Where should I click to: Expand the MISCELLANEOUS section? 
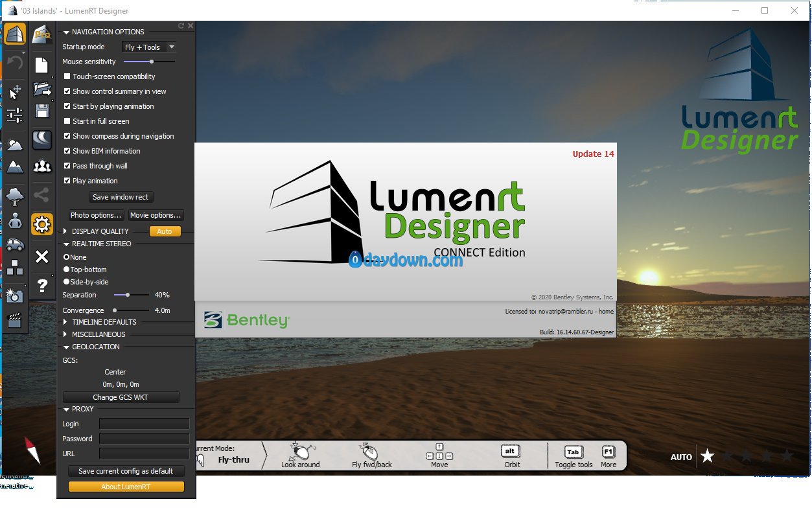pos(66,334)
